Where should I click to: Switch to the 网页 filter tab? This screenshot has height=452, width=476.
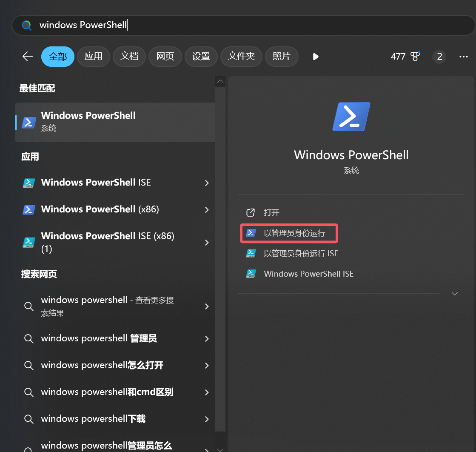click(165, 57)
